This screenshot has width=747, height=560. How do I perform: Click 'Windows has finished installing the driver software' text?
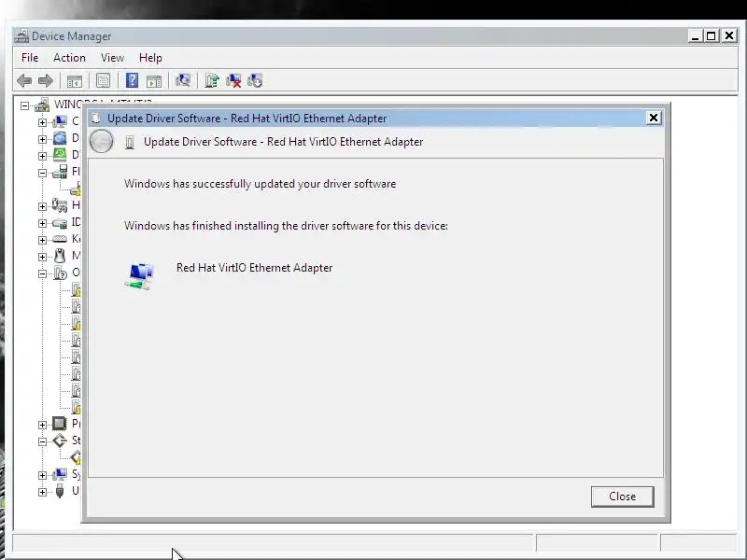click(286, 226)
